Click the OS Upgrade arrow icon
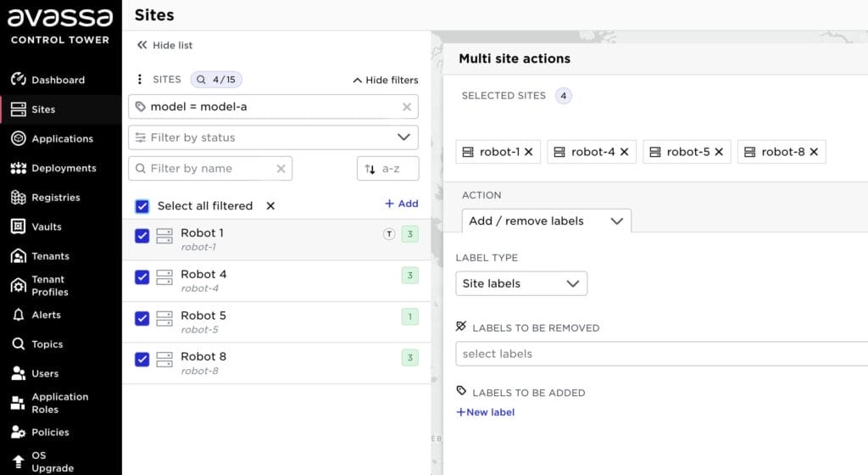 [x=19, y=461]
